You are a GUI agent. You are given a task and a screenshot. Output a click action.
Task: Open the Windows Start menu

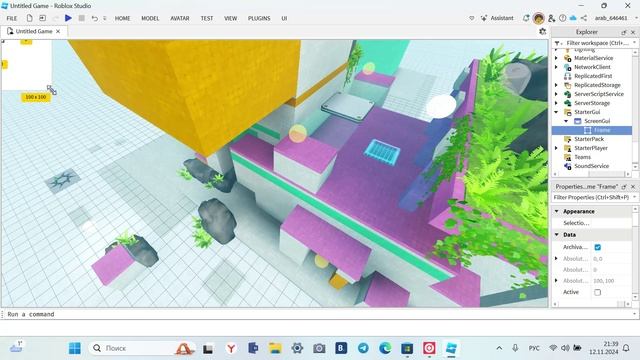[x=75, y=348]
